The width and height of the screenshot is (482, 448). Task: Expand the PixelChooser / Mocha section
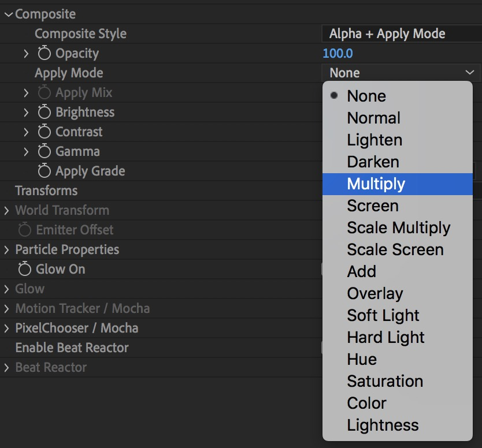7,328
